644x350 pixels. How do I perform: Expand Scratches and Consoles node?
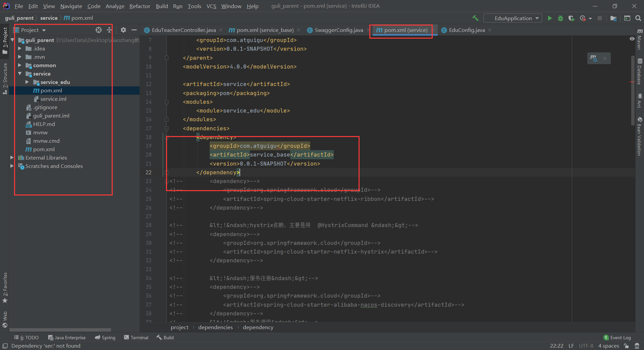pyautogui.click(x=12, y=166)
